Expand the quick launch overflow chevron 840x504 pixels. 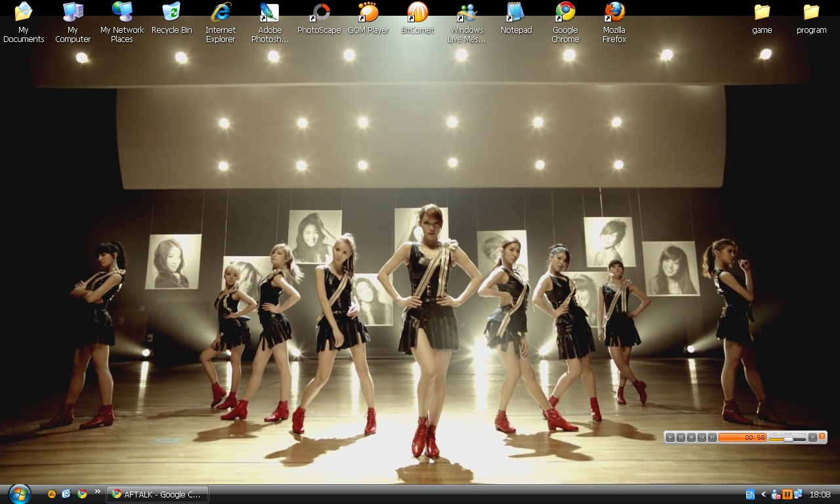click(x=98, y=491)
